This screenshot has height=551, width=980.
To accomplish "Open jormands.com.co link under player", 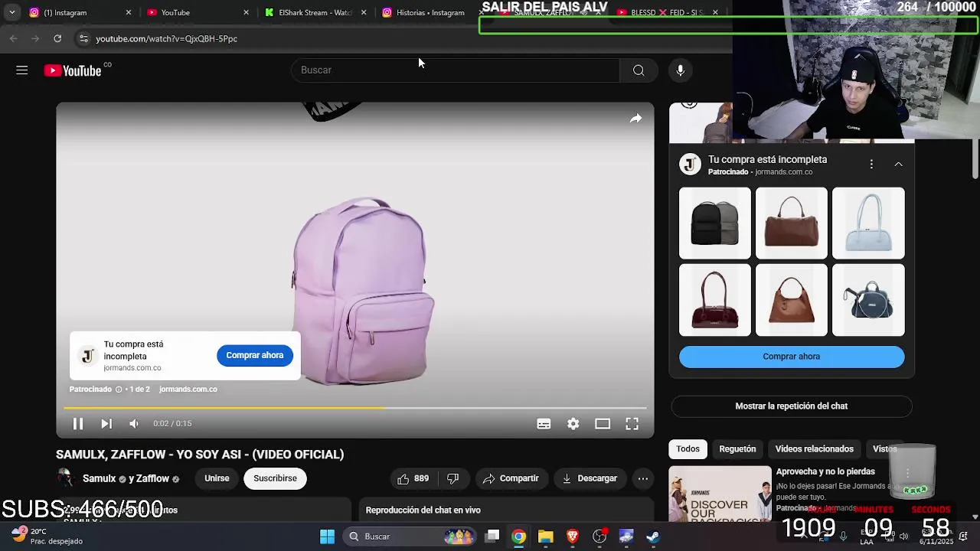I will 188,390.
